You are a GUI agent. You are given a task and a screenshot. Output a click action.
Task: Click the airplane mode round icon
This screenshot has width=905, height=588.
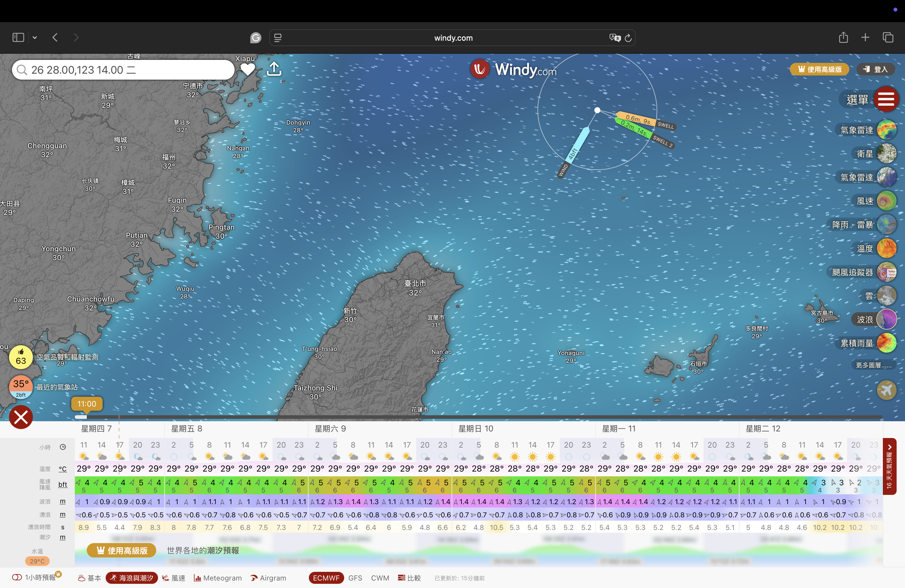pyautogui.click(x=886, y=390)
